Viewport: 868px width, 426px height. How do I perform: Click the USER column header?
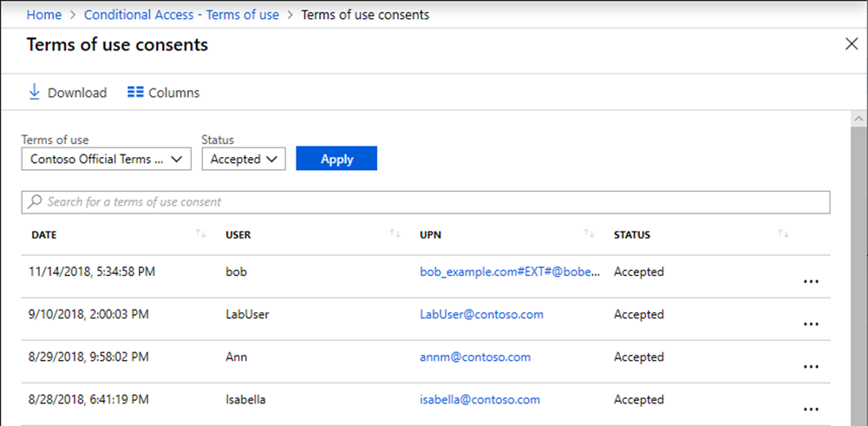pos(238,235)
